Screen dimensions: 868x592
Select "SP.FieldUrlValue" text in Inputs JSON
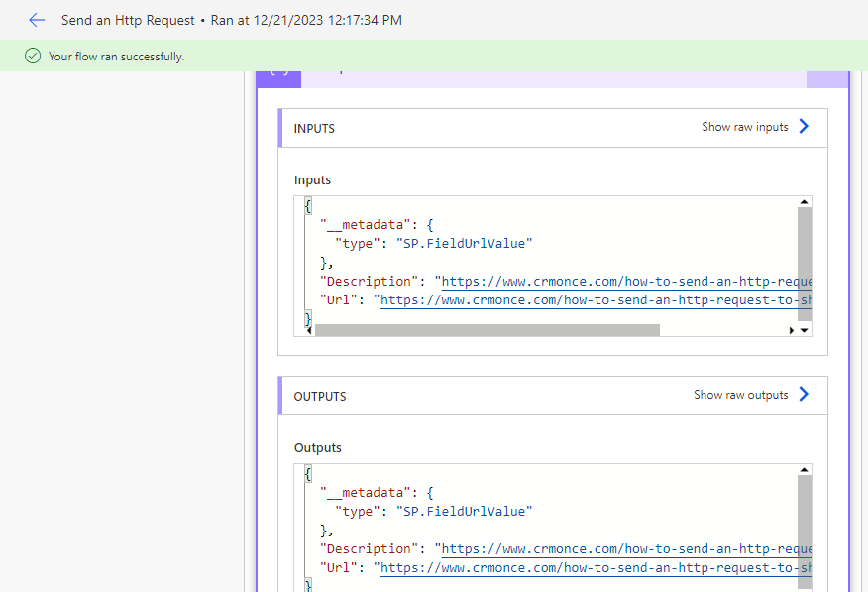point(464,244)
